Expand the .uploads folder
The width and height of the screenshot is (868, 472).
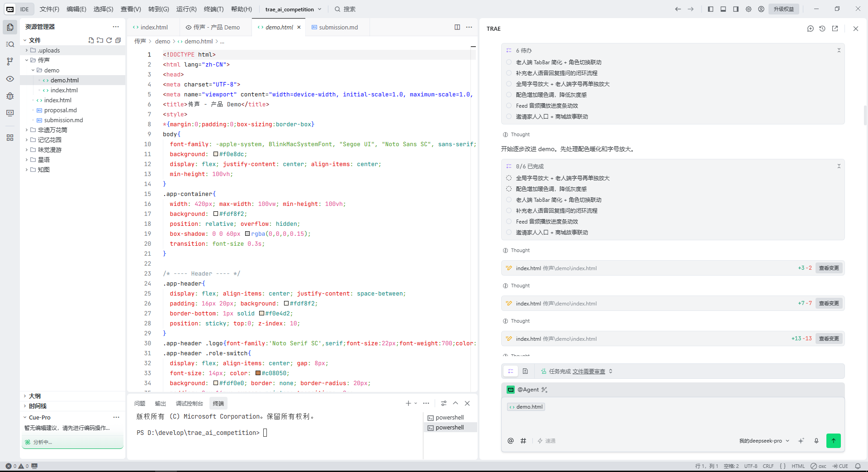(x=27, y=50)
